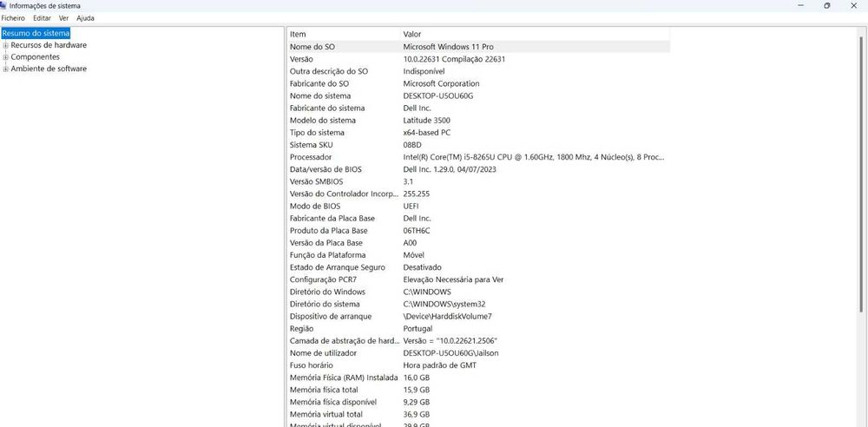
Task: Select the Nome do SO row
Action: point(478,47)
